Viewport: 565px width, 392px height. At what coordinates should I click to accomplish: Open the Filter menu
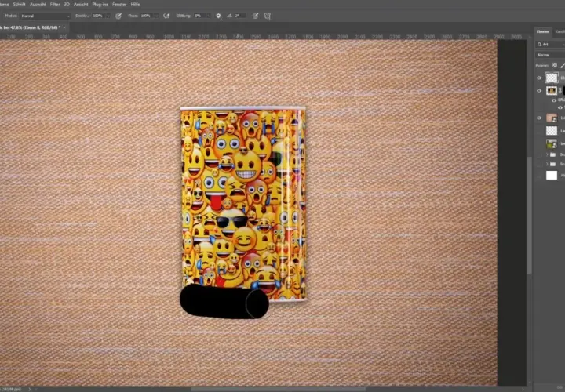pos(55,5)
